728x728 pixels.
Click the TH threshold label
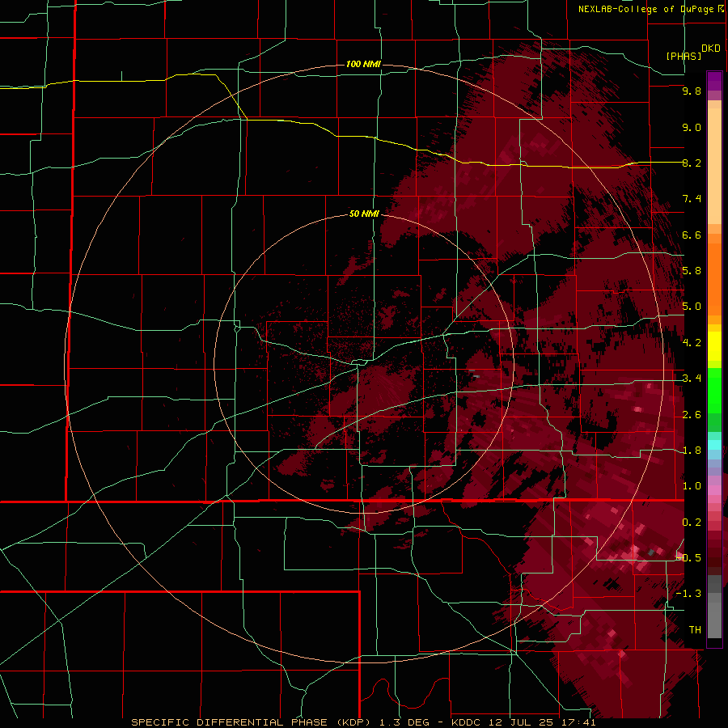[695, 630]
